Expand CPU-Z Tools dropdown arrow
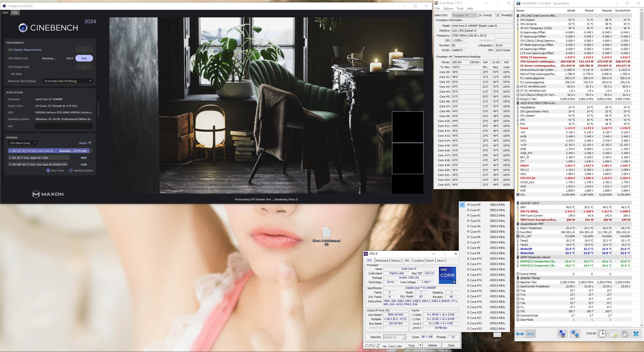This screenshot has height=352, width=644. pos(420,346)
